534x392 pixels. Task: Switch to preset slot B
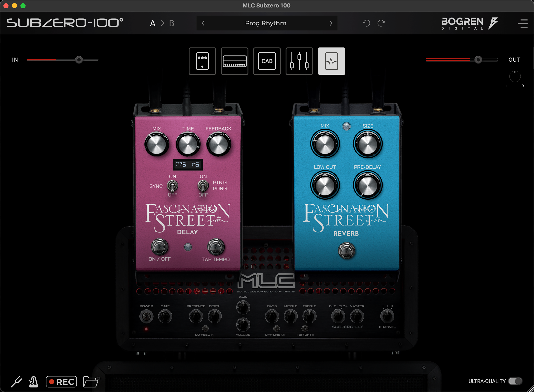(172, 23)
